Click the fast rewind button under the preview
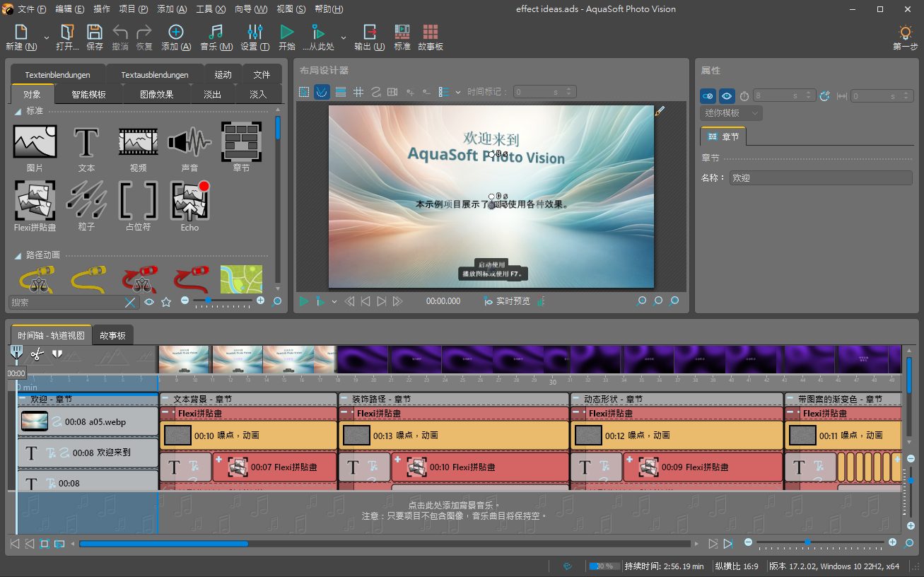The height and width of the screenshot is (577, 924). (x=349, y=301)
